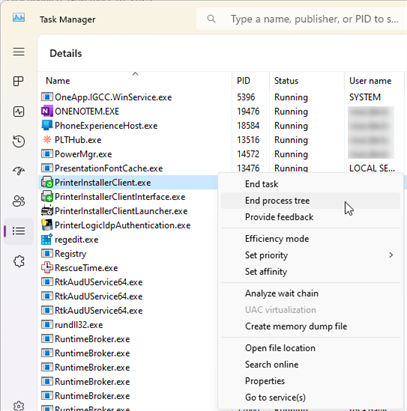Click the OneApp.IGCC.WinService.exe icon
Viewport: 407px width, 411px height.
click(x=47, y=97)
